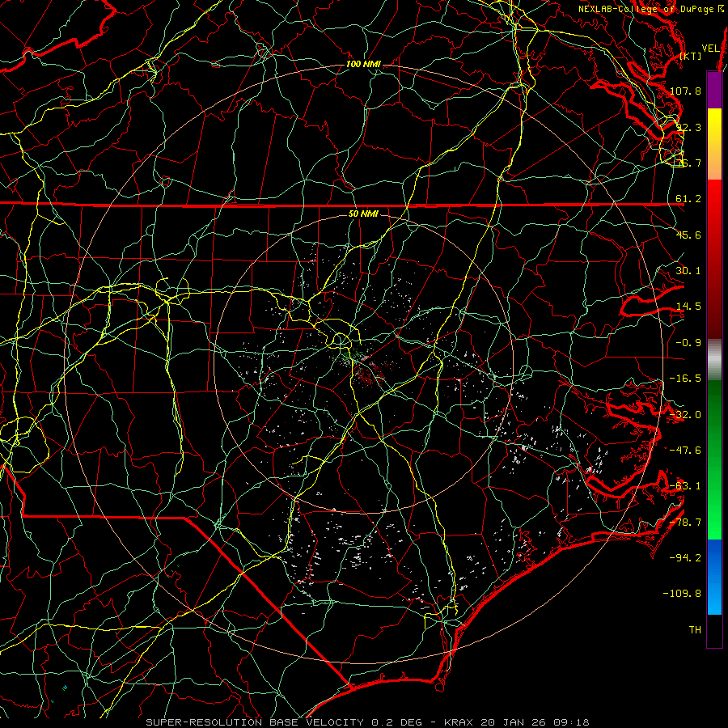Select the -109.8 velocity scale value
Image resolution: width=728 pixels, height=728 pixels.
(x=682, y=594)
